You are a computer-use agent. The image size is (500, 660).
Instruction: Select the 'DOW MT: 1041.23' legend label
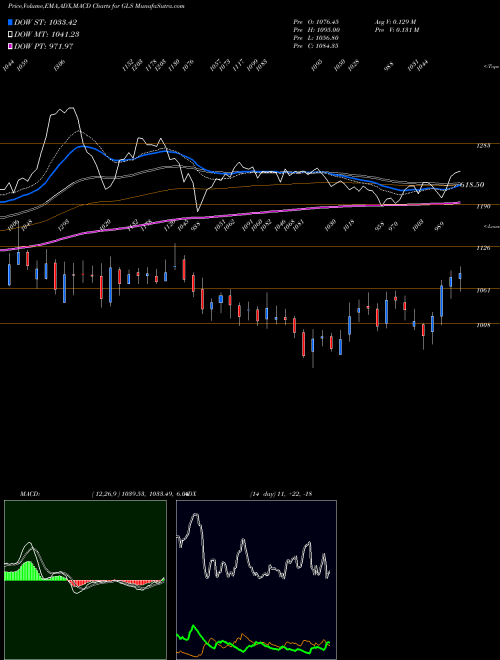coord(47,34)
